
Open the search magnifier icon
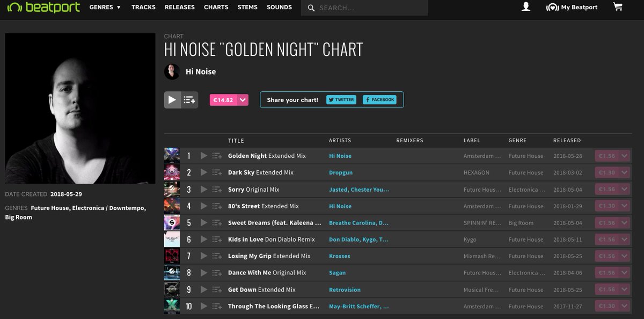[310, 8]
